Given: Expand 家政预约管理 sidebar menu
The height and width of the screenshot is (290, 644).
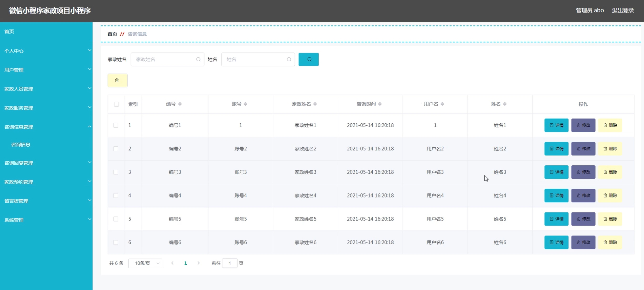Looking at the screenshot, I should coord(46,182).
